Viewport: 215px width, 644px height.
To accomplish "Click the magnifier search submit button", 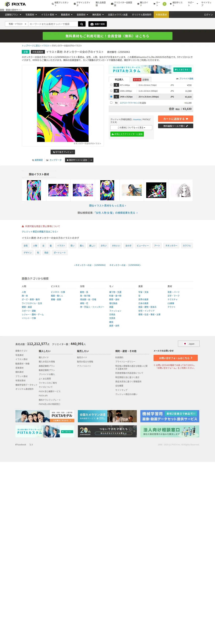I will tap(82, 24).
